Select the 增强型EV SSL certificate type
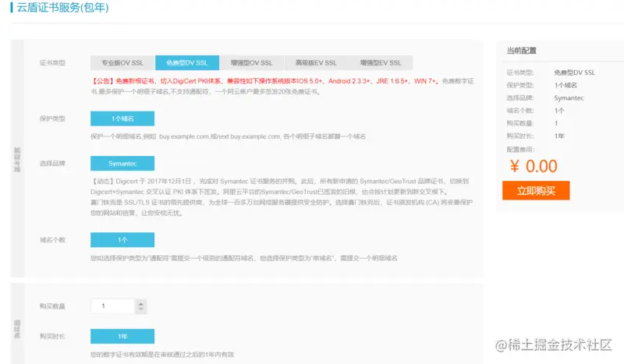This screenshot has height=364, width=624. point(381,63)
